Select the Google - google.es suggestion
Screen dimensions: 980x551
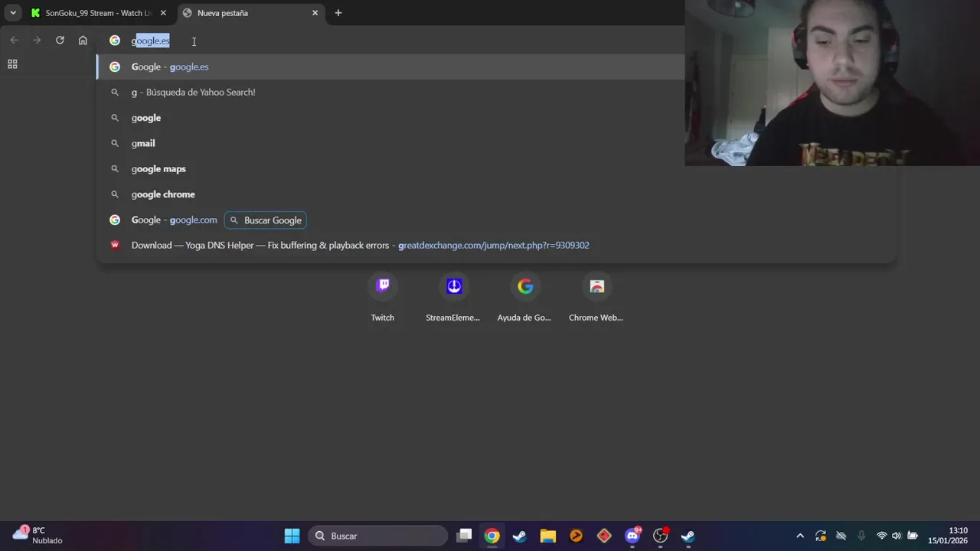(x=390, y=67)
